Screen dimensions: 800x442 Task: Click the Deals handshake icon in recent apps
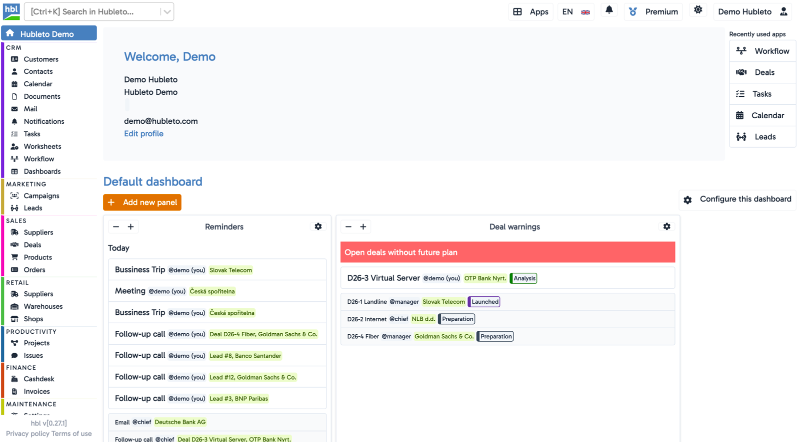pyautogui.click(x=741, y=72)
